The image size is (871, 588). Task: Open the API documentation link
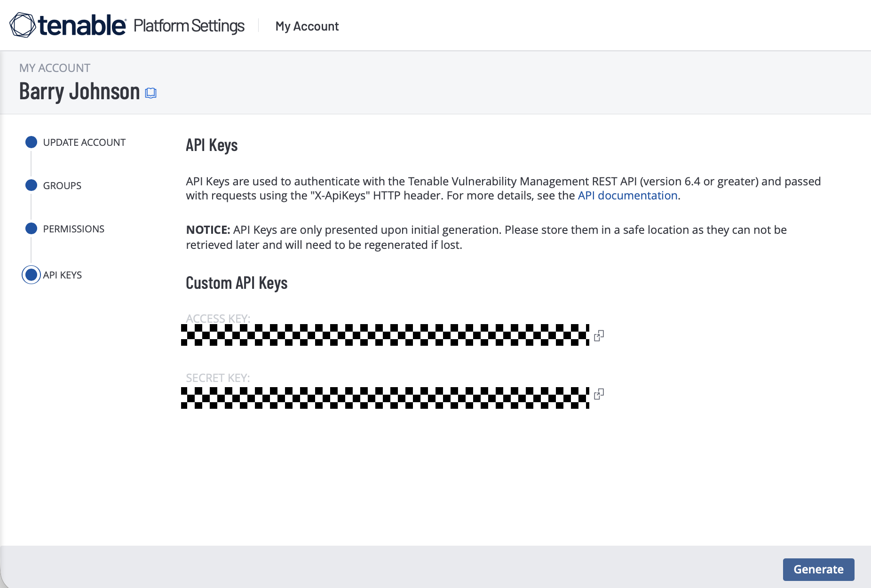coord(627,195)
